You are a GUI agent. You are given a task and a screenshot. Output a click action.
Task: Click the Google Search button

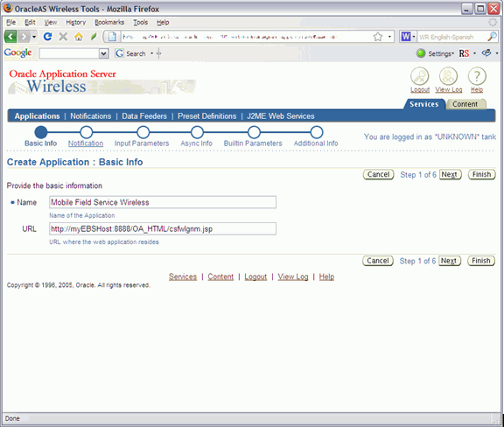(130, 53)
